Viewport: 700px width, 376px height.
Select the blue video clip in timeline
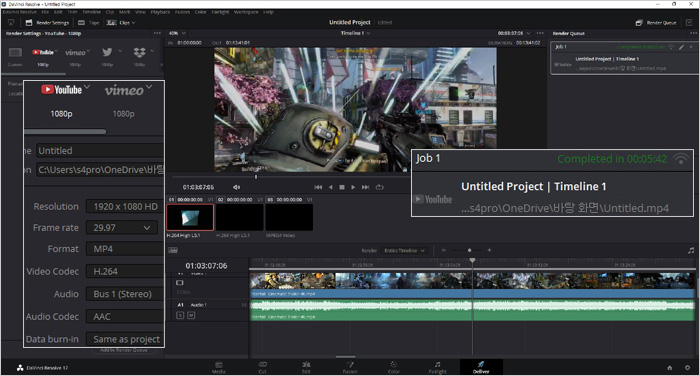point(472,285)
